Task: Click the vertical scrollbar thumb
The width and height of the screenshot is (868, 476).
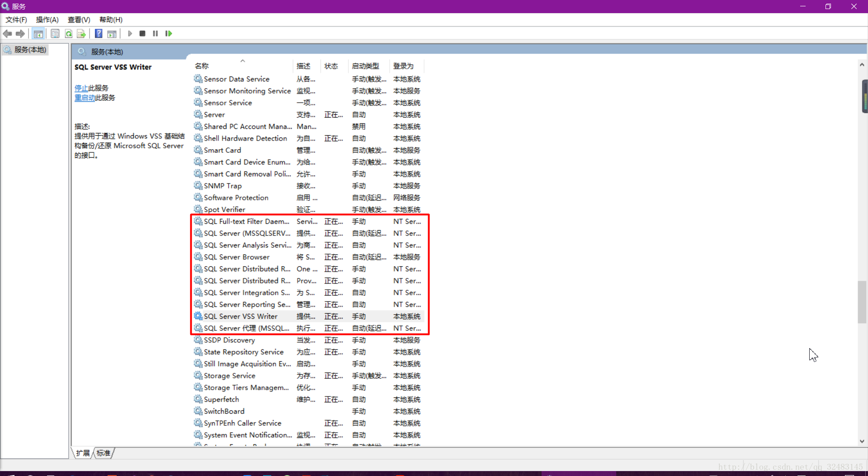Action: [x=862, y=302]
